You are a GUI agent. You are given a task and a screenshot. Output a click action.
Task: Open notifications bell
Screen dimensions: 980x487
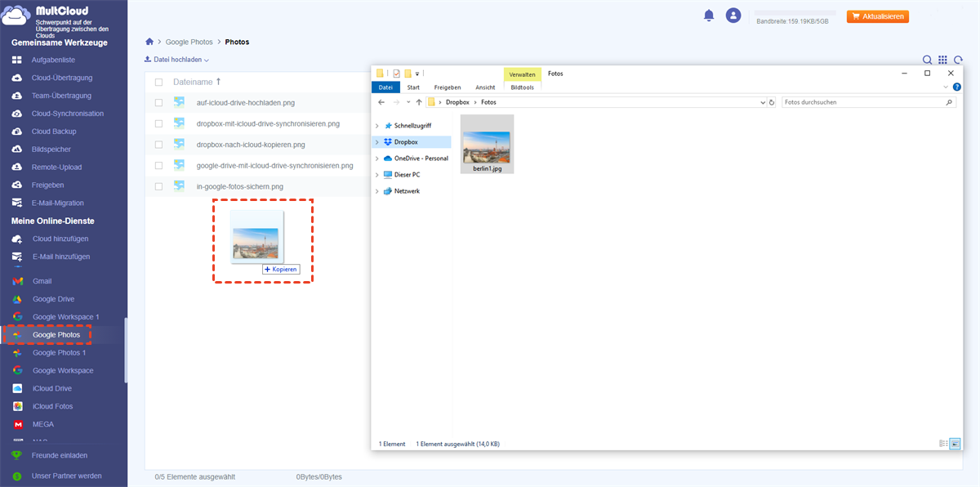coord(709,16)
